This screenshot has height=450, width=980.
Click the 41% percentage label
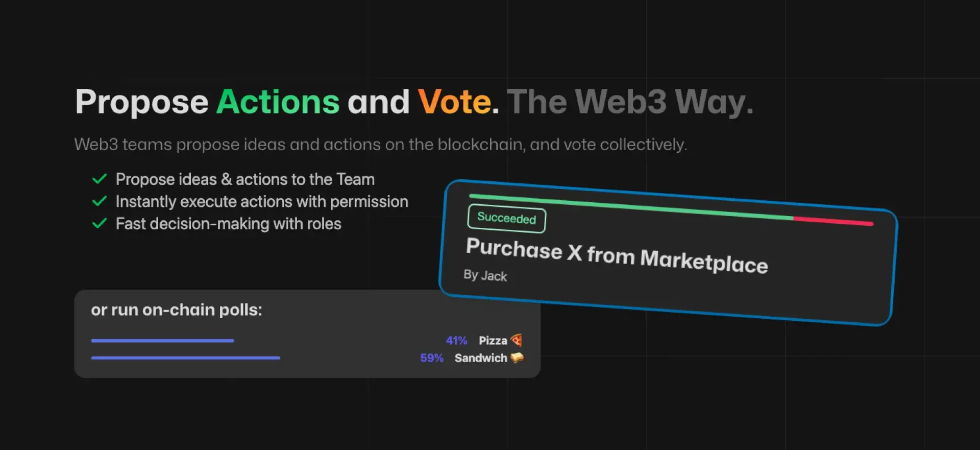click(x=456, y=341)
